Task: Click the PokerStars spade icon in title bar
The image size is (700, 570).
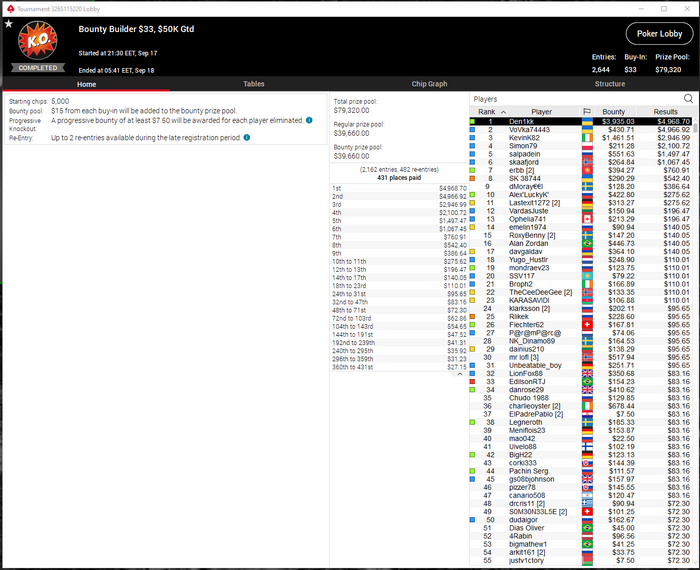Action: click(10, 9)
